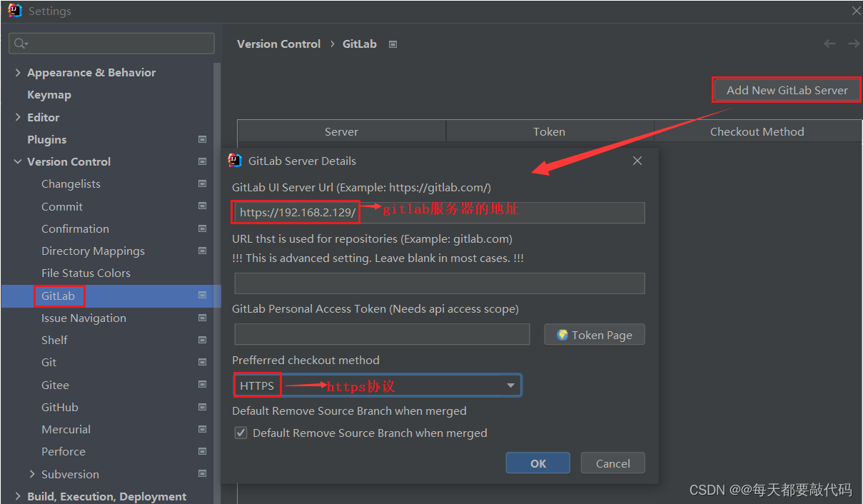Open Shelf settings page

(54, 340)
